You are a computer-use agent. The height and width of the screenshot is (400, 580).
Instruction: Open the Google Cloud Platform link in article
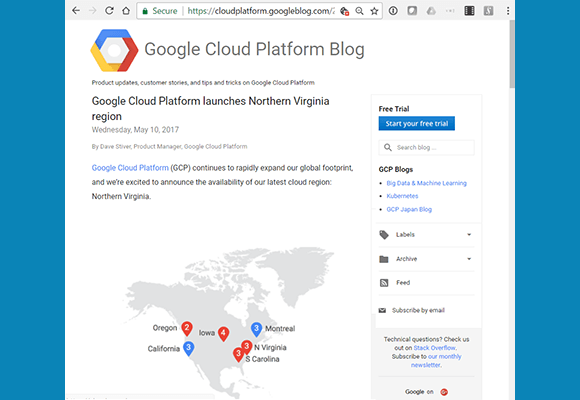click(x=130, y=168)
